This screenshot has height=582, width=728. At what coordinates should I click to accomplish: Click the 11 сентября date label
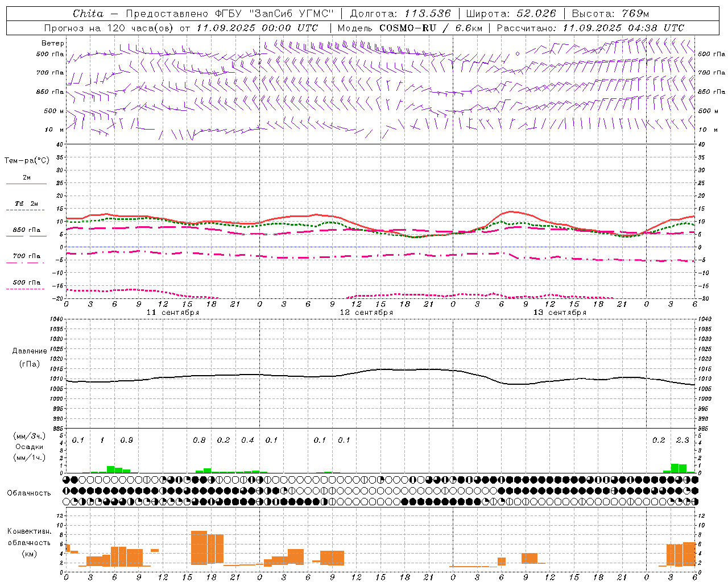point(173,313)
